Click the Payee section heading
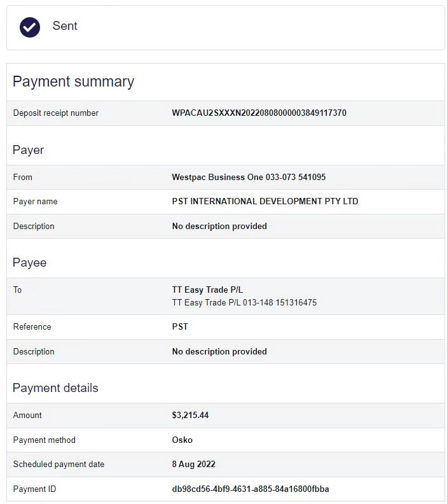 (x=29, y=263)
